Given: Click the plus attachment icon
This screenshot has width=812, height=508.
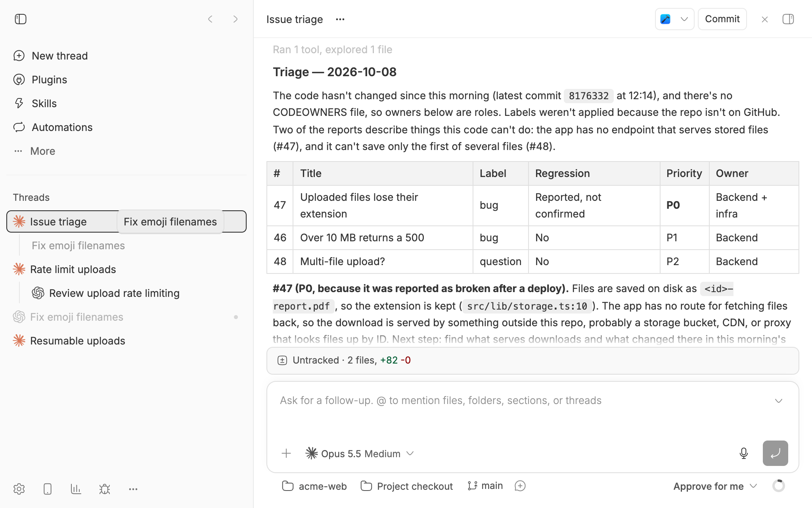Looking at the screenshot, I should pos(286,453).
